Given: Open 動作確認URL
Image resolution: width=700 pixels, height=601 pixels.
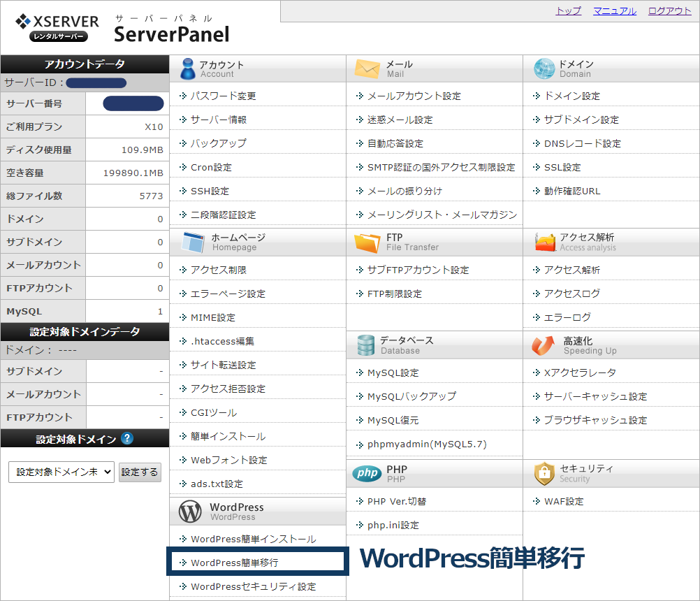Looking at the screenshot, I should [x=572, y=191].
